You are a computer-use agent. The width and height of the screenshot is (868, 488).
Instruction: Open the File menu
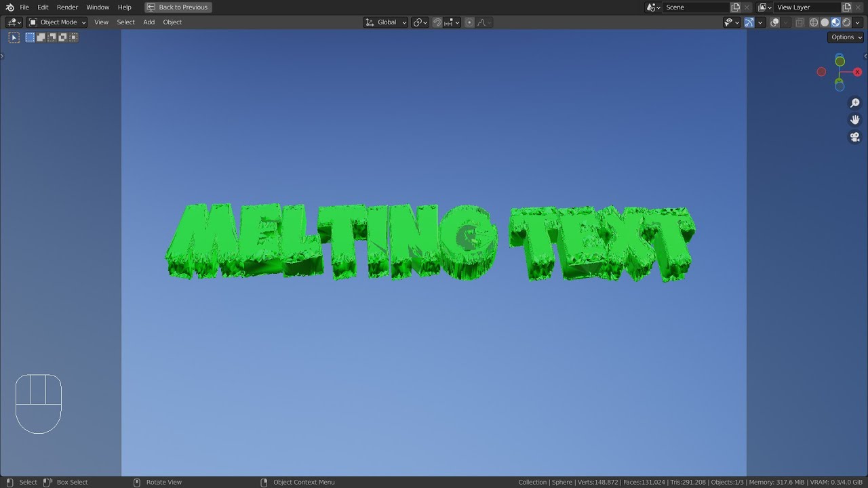point(24,7)
